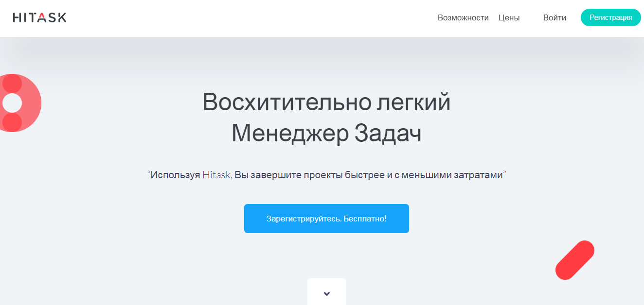Image resolution: width=644 pixels, height=305 pixels.
Task: Click Зарегистрируйтесь. Бесплатно!
Action: [326, 218]
